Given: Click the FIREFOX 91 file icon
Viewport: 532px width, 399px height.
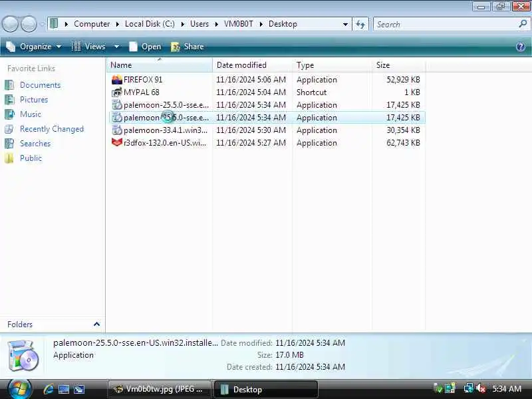Looking at the screenshot, I should click(117, 80).
